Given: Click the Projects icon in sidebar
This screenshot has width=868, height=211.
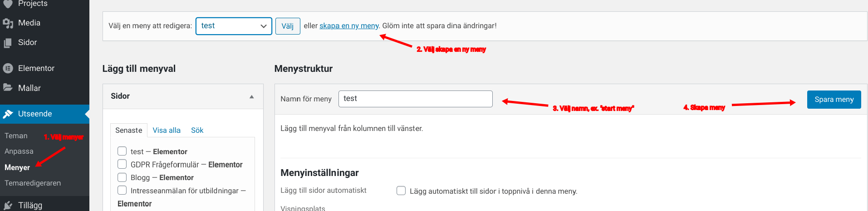Looking at the screenshot, I should click(x=8, y=4).
